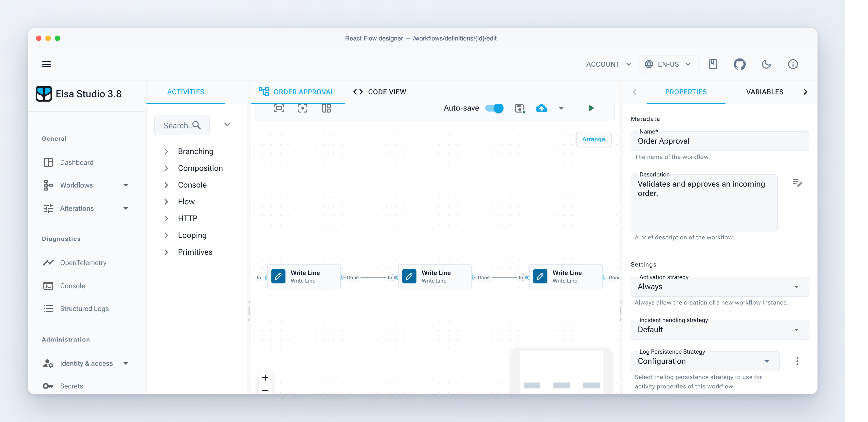Open the publish options dropdown arrow

561,108
